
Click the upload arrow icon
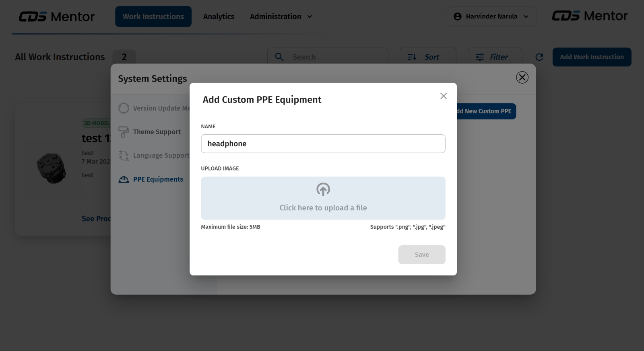click(x=323, y=189)
